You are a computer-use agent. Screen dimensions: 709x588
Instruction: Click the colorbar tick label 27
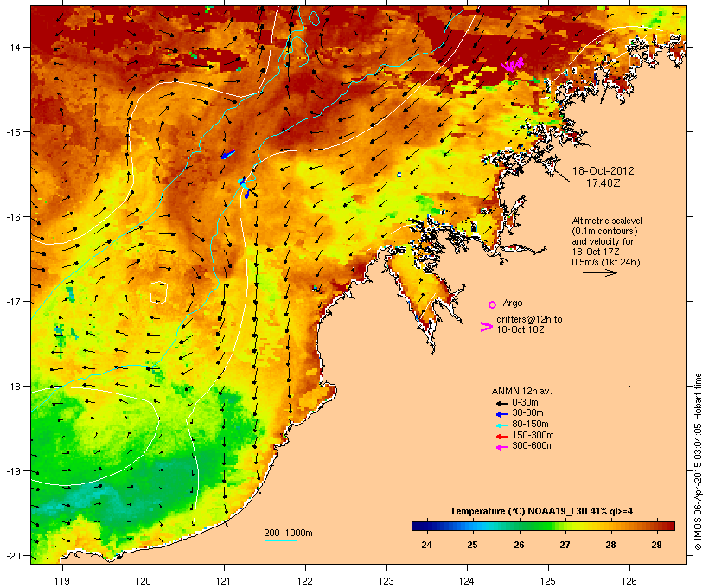565,545
